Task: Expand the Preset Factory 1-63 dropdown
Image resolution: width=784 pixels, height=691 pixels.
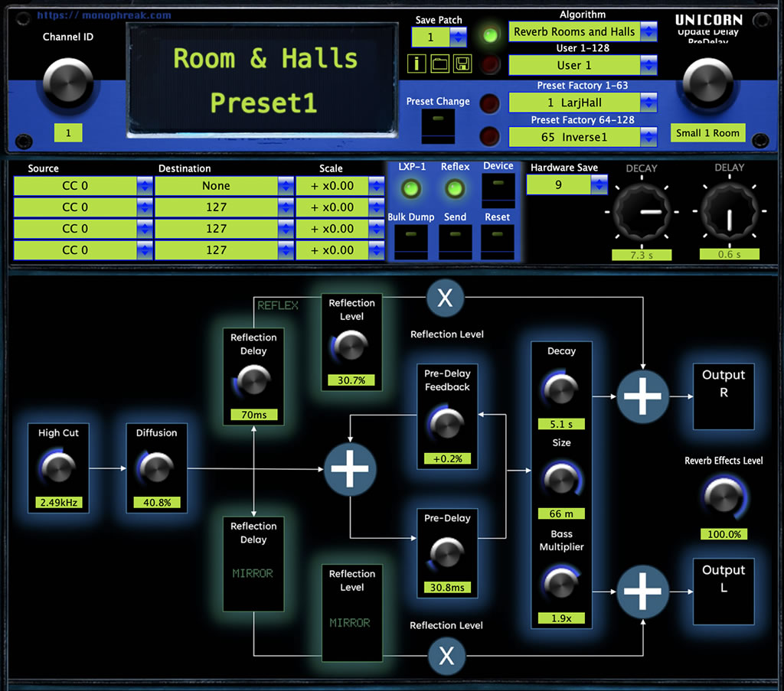Action: (583, 103)
